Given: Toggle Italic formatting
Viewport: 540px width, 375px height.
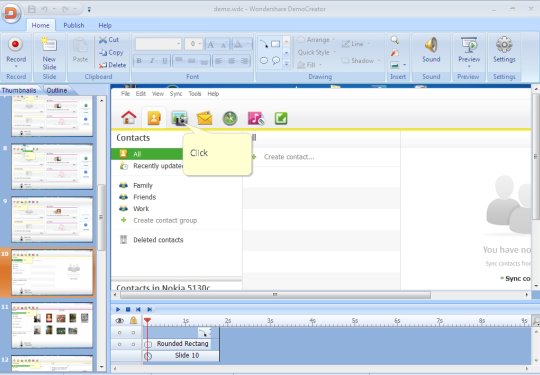Looking at the screenshot, I should pyautogui.click(x=152, y=61).
